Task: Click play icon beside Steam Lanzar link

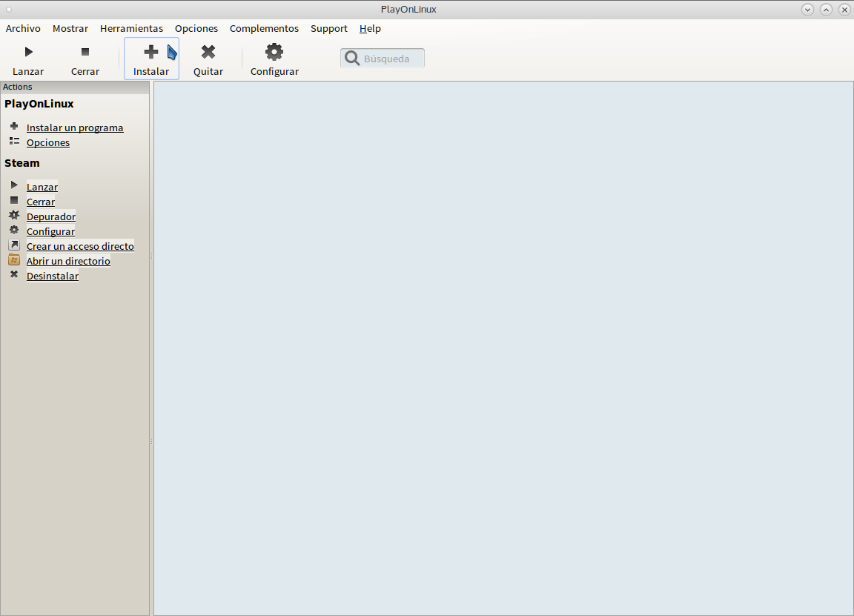Action: pos(14,185)
